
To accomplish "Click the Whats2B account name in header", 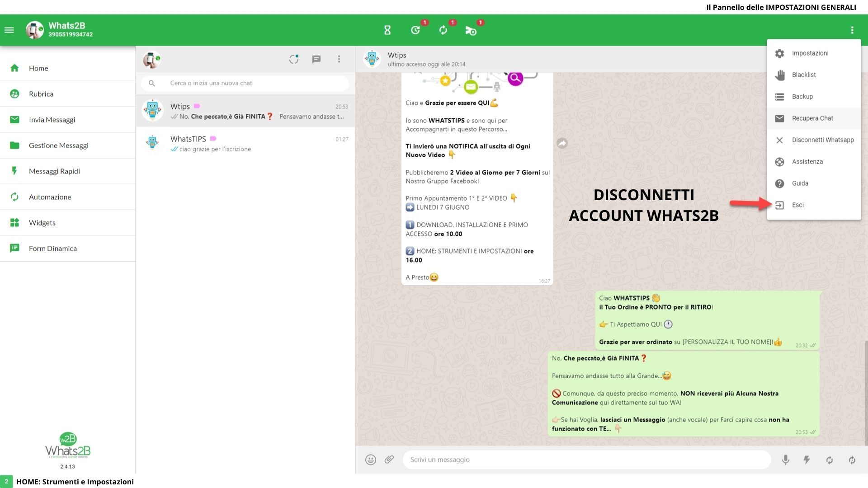I will coord(67,26).
